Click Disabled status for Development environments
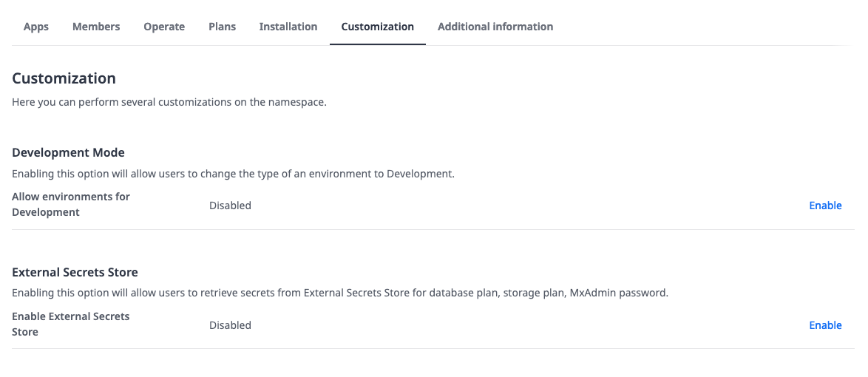This screenshot has height=377, width=868. coord(230,206)
